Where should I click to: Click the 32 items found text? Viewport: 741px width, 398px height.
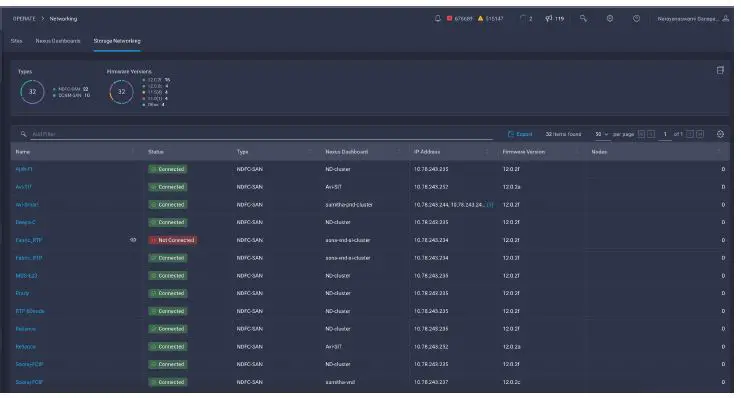point(563,134)
